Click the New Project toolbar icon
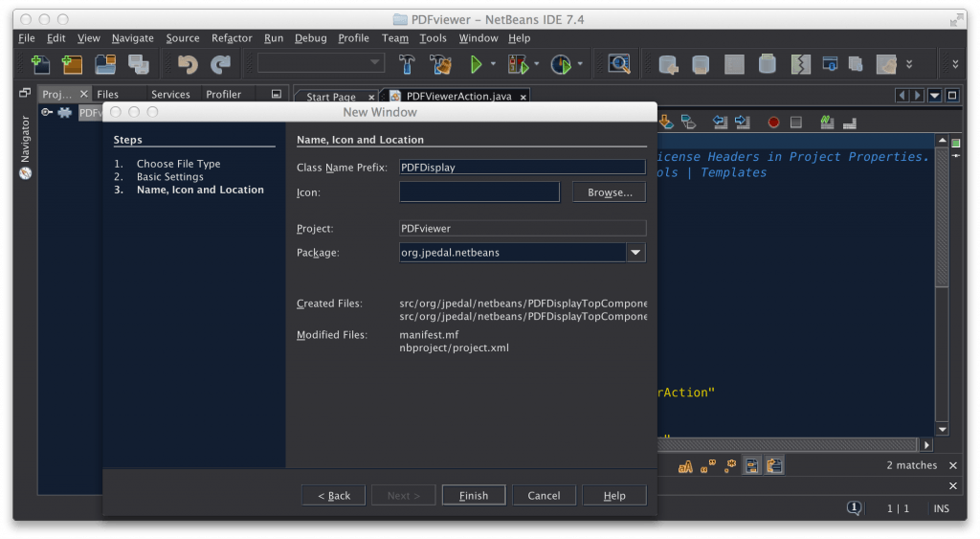 click(73, 64)
